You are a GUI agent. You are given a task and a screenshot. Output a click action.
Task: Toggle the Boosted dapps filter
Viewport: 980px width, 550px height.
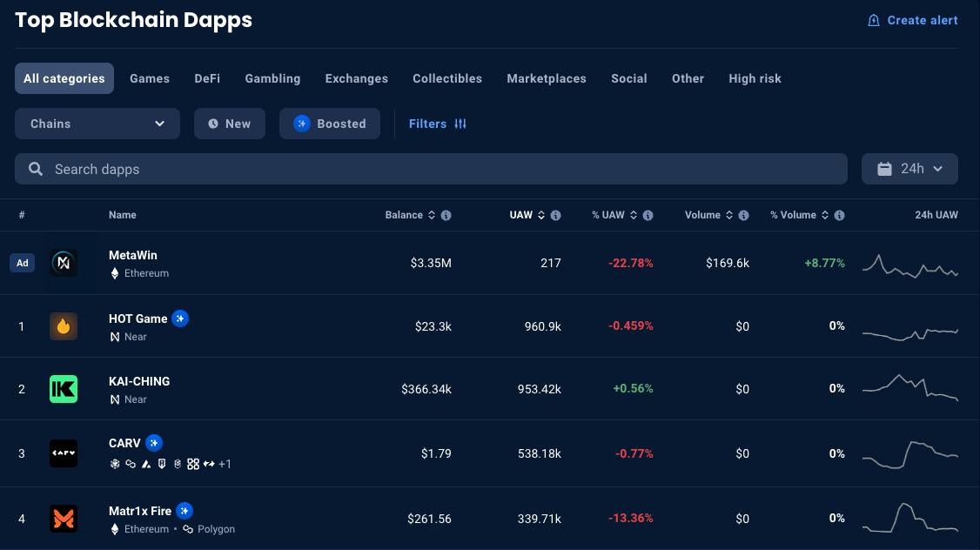[329, 124]
